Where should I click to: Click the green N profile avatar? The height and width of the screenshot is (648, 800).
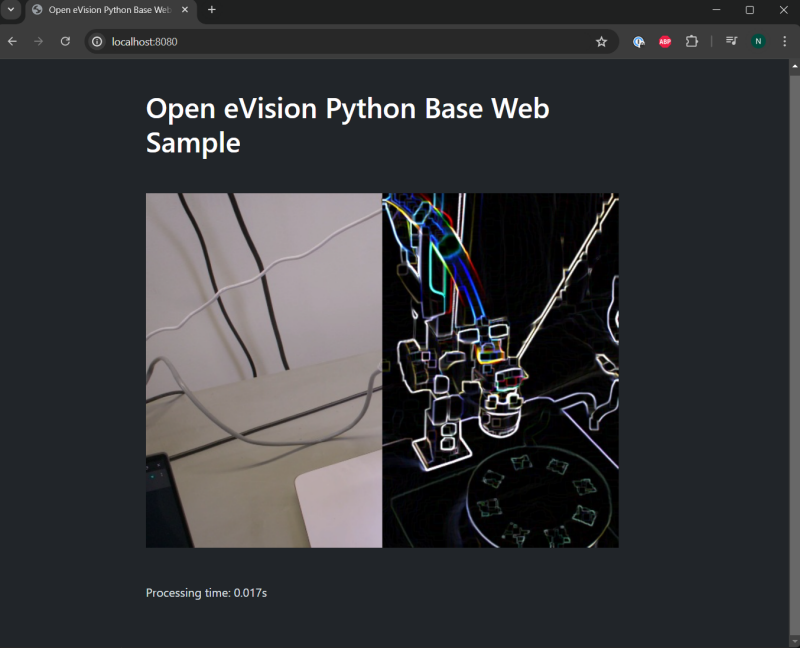pyautogui.click(x=758, y=41)
